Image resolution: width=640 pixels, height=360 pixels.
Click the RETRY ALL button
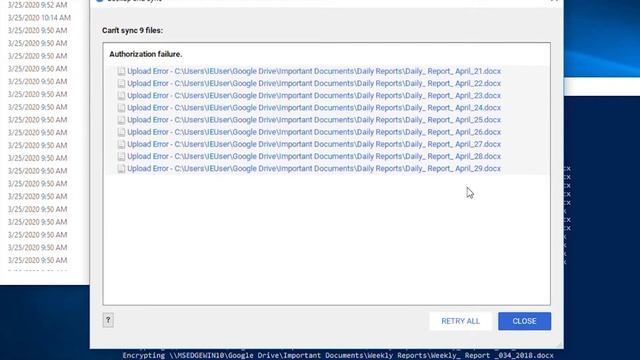pyautogui.click(x=460, y=321)
